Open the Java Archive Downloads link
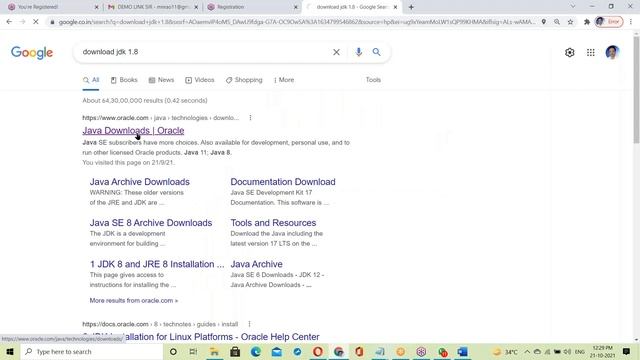Viewport: 640px width, 360px height. [x=140, y=182]
